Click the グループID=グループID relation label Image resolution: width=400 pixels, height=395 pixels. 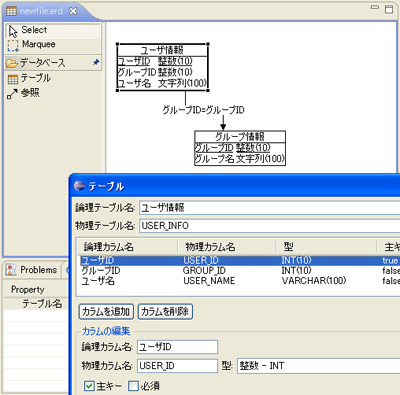[x=203, y=110]
